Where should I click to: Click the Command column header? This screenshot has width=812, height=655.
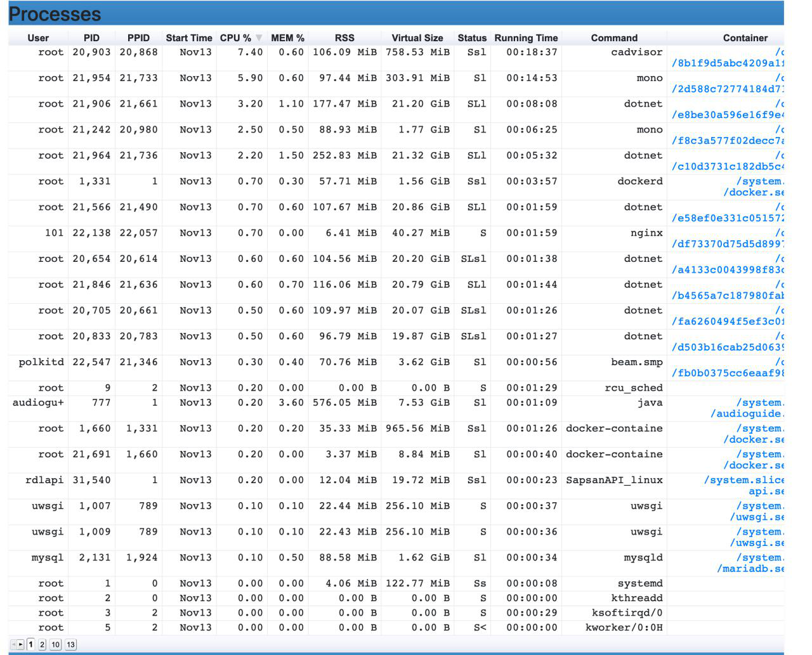pyautogui.click(x=614, y=38)
